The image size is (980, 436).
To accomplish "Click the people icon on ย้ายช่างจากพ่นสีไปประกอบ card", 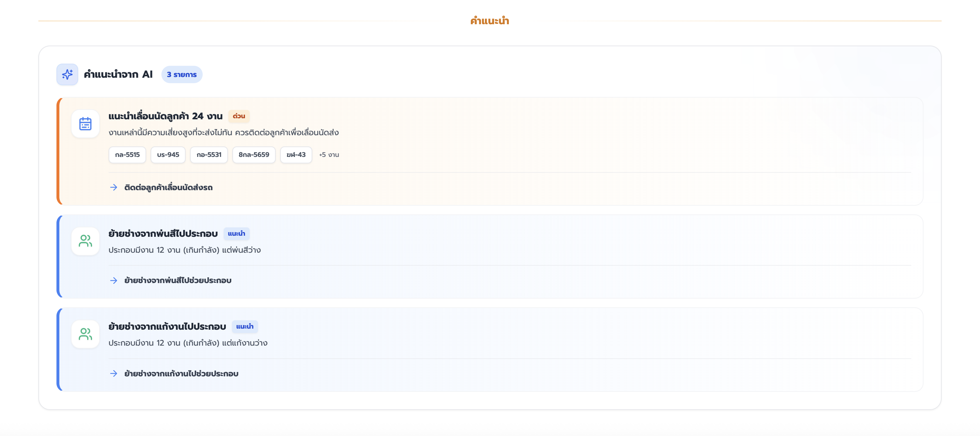I will click(85, 241).
